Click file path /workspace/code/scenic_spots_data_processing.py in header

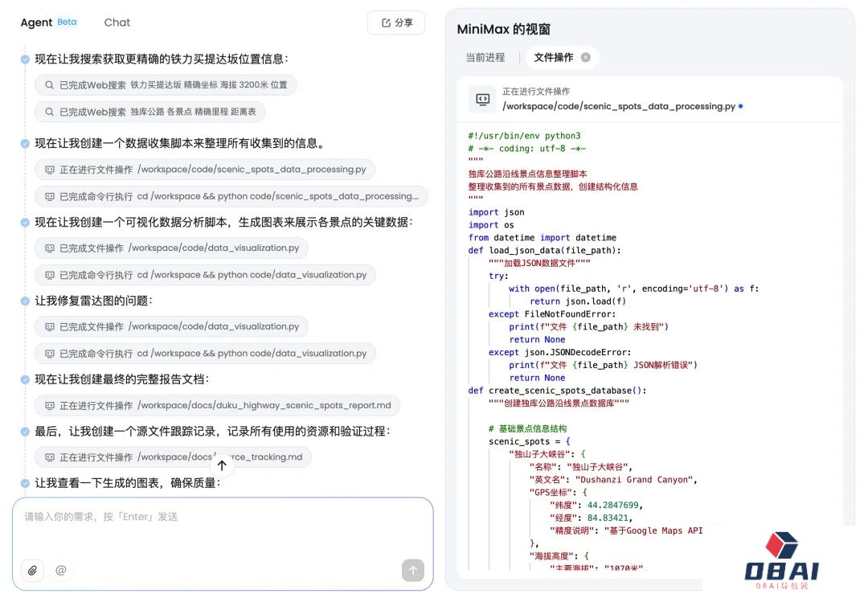tap(618, 106)
